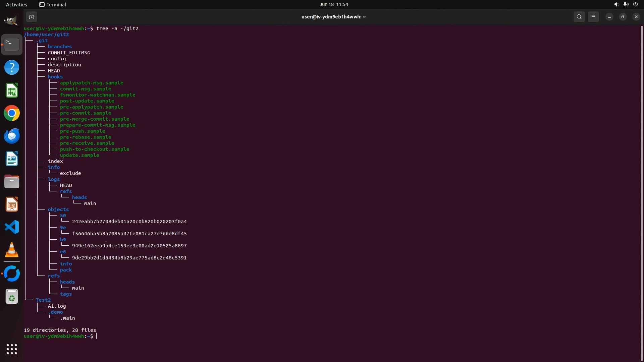Open Visual Studio Code from dock
This screenshot has height=362, width=644.
pyautogui.click(x=12, y=227)
